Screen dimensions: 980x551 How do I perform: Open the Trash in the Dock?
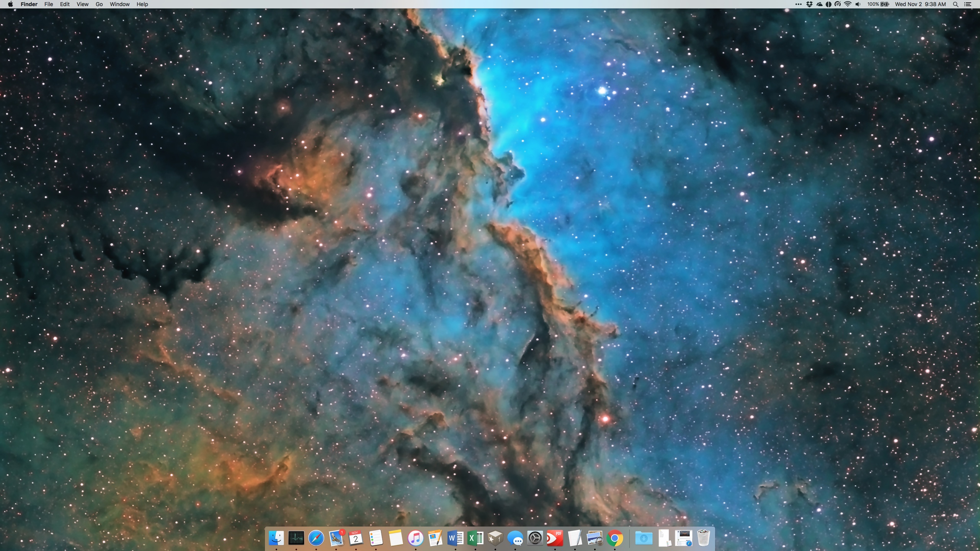[703, 538]
